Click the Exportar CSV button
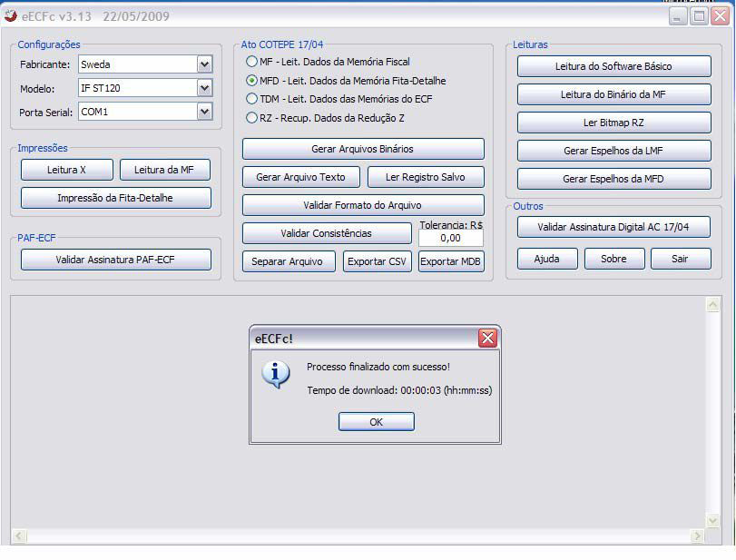 pos(377,261)
